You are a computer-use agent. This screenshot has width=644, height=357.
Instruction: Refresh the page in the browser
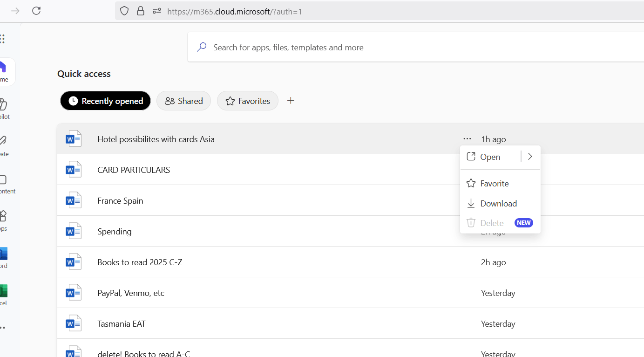click(x=36, y=10)
